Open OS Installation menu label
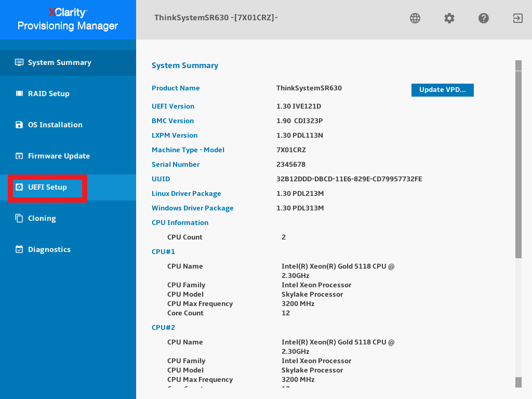Image resolution: width=532 pixels, height=399 pixels. (x=55, y=125)
